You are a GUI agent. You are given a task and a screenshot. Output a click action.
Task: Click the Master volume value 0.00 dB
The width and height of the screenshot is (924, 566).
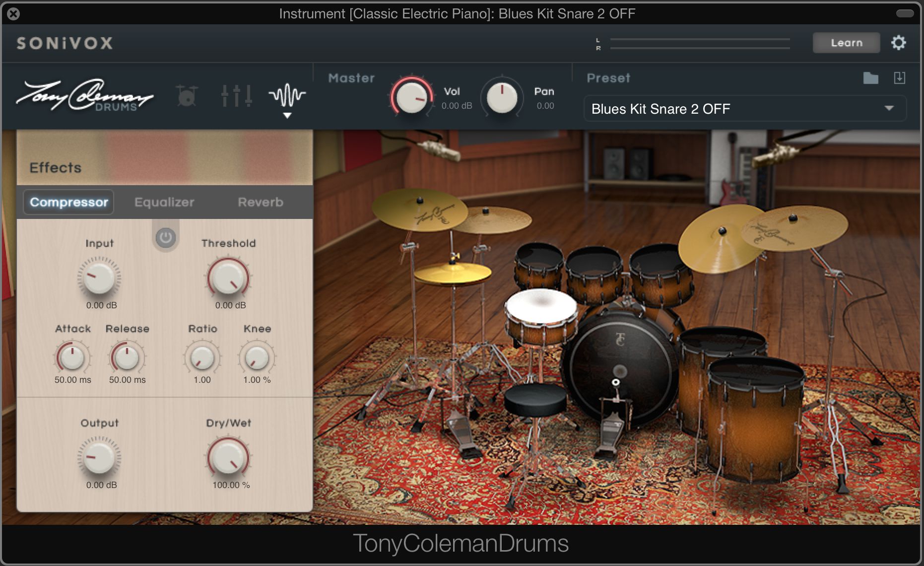point(457,106)
